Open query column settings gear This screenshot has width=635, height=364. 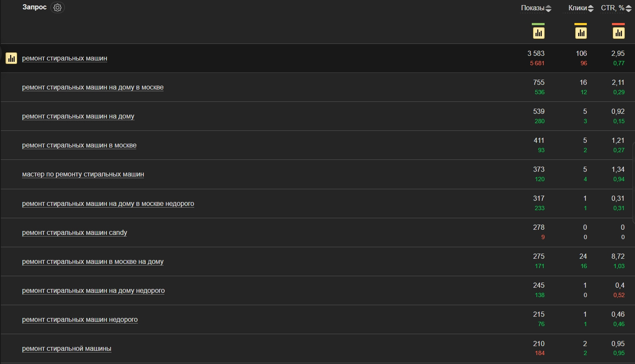[x=58, y=8]
